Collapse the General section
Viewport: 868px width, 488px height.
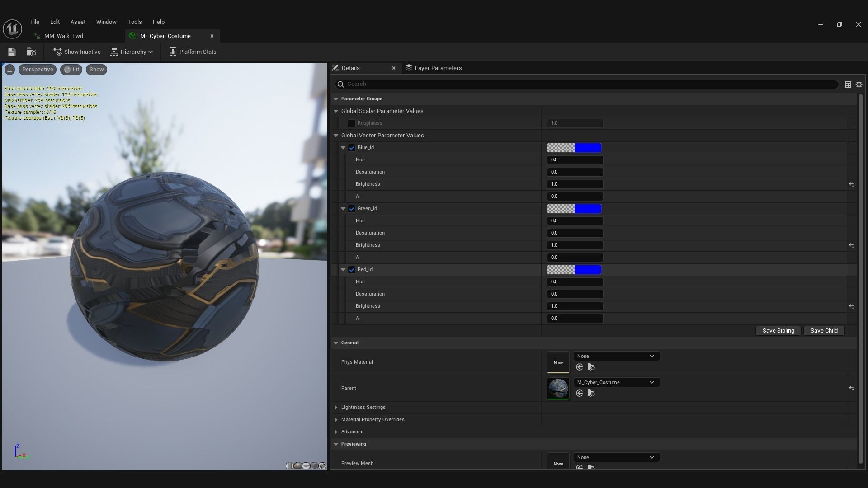tap(336, 343)
